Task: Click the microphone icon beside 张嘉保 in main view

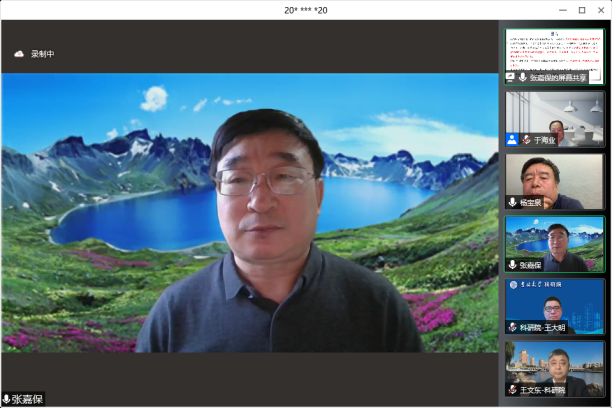Action: coord(6,399)
